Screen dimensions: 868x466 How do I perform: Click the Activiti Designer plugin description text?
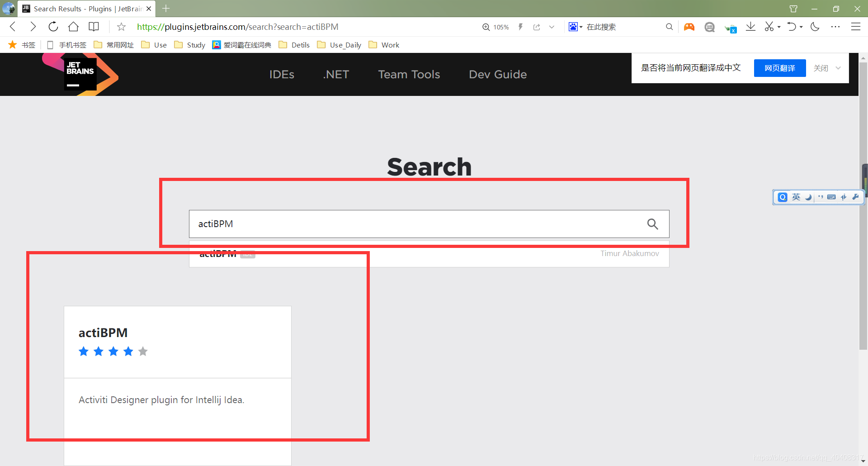pos(161,400)
